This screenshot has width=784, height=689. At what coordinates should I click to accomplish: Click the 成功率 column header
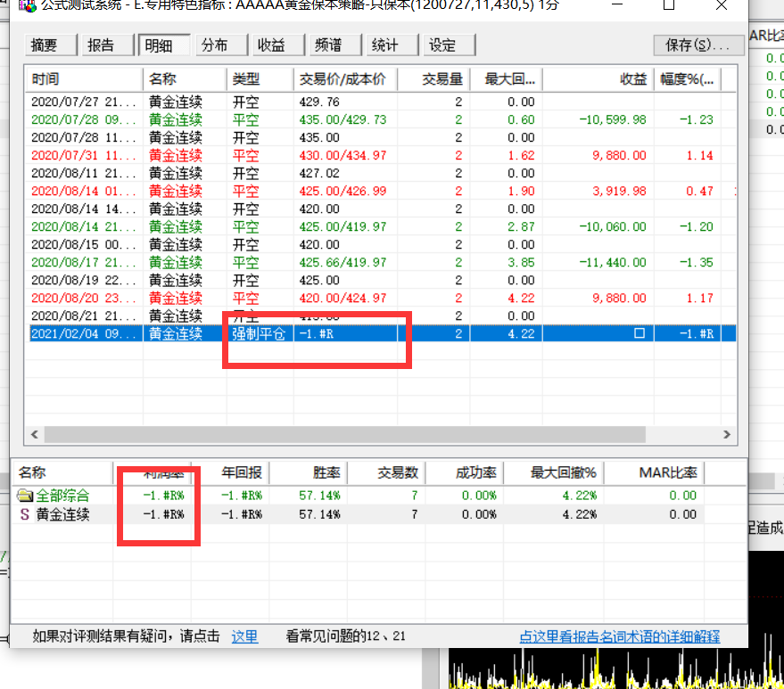pos(465,472)
